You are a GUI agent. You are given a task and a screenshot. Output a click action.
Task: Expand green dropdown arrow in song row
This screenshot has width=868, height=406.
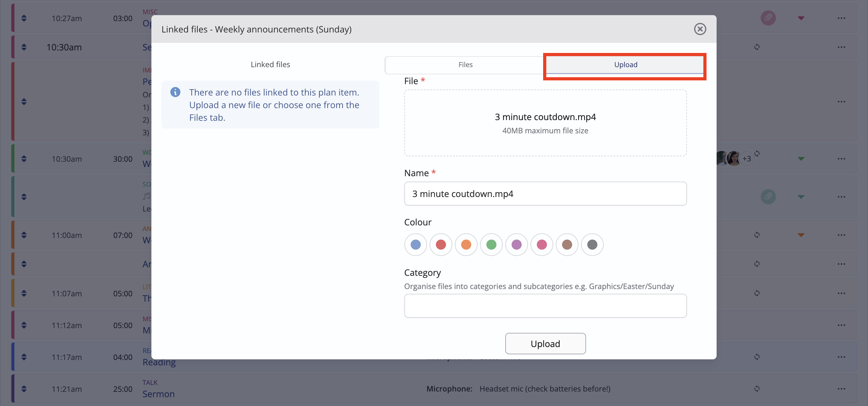pos(801,197)
